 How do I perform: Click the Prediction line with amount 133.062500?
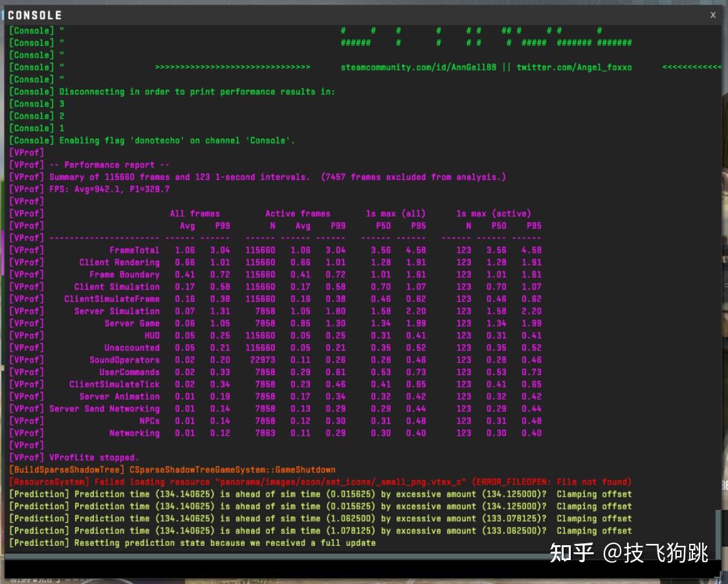coord(320,530)
